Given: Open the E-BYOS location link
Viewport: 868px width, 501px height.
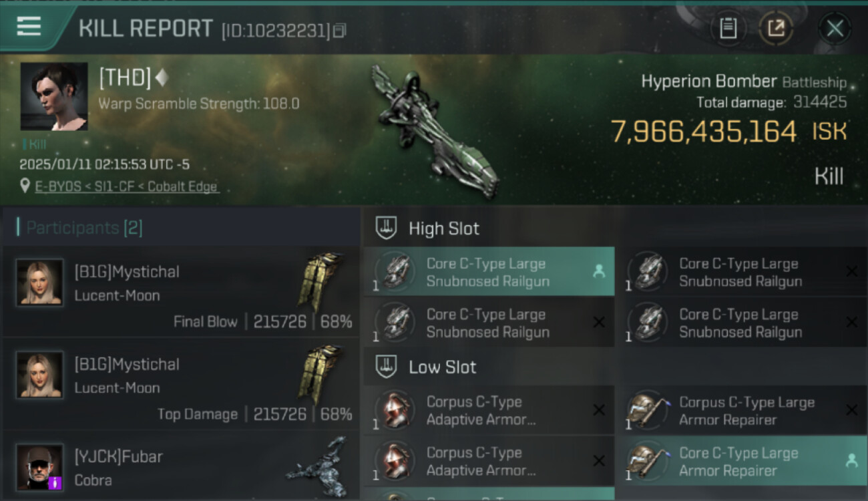Looking at the screenshot, I should (127, 187).
